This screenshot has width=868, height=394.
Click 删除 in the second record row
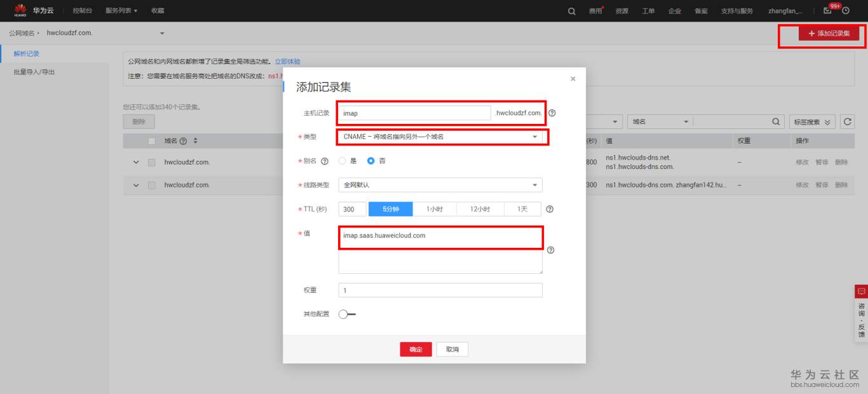841,186
